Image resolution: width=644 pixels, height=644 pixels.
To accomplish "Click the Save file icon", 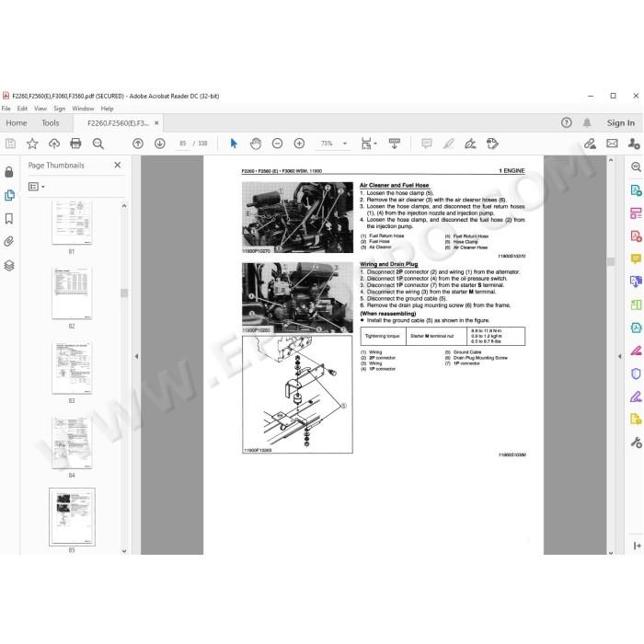I will point(10,144).
